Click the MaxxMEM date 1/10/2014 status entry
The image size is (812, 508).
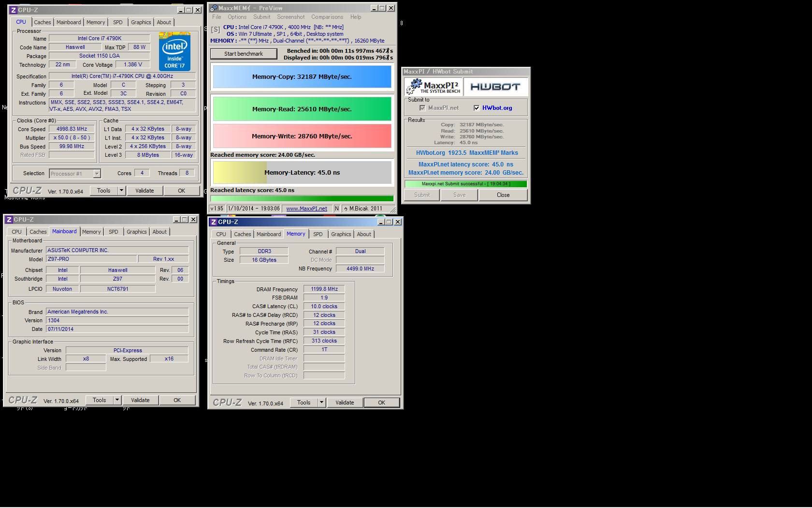pyautogui.click(x=254, y=209)
